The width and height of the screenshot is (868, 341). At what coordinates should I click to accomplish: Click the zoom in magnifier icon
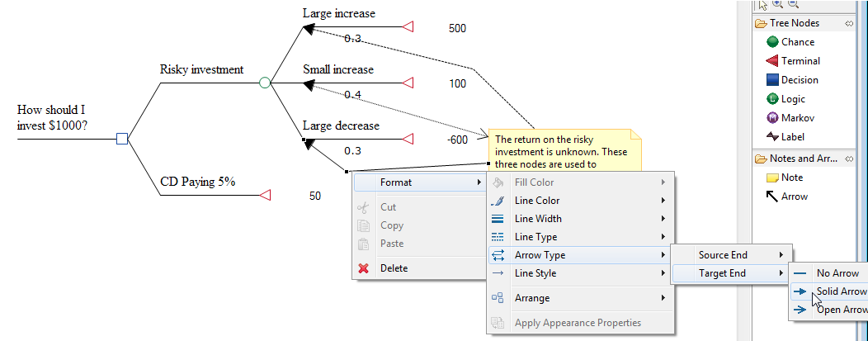click(777, 4)
